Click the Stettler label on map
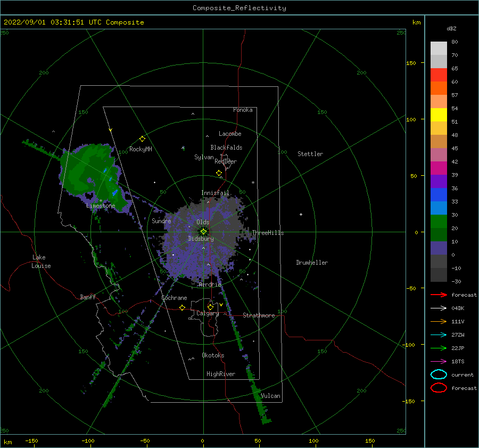The height and width of the screenshot is (448, 479). [310, 154]
